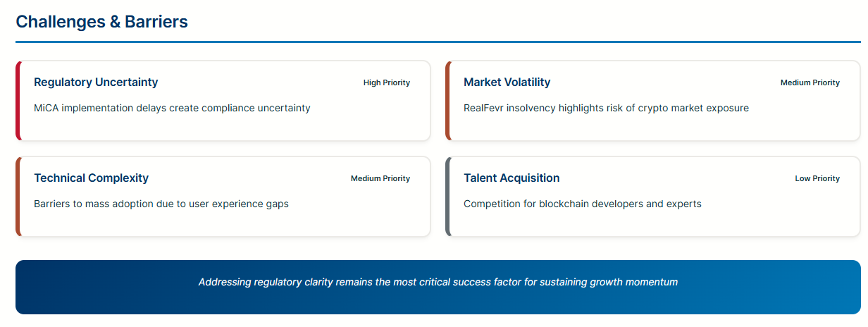Click the orange accent bar on Technical Complexity
The width and height of the screenshot is (868, 327).
[18, 197]
